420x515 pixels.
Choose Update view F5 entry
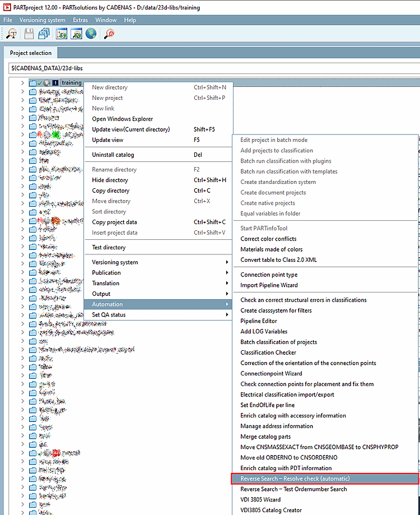coord(158,140)
